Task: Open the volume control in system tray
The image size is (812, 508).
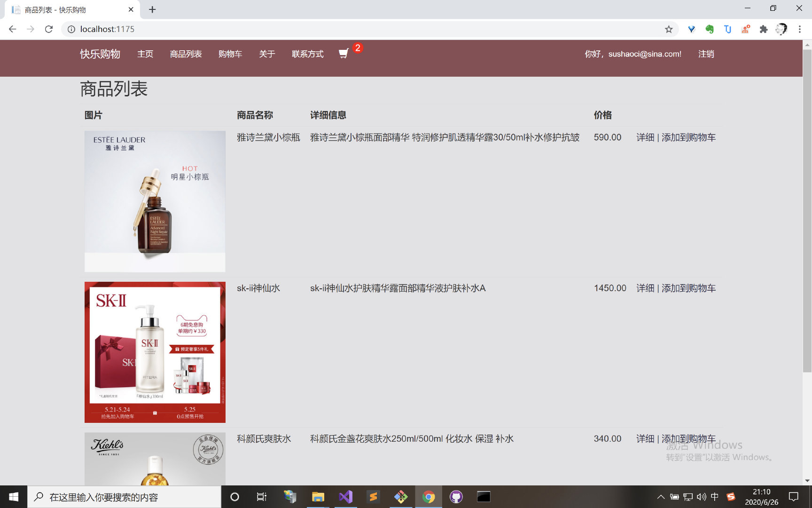Action: click(702, 497)
